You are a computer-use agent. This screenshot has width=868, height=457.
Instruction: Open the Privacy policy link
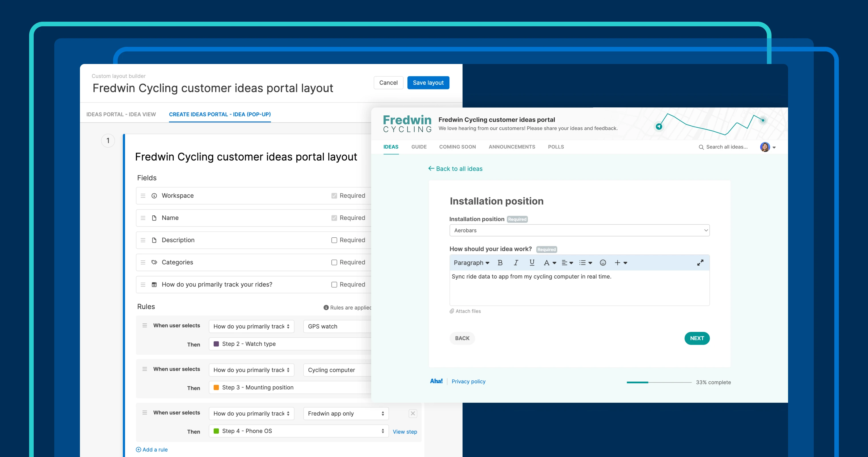click(468, 381)
